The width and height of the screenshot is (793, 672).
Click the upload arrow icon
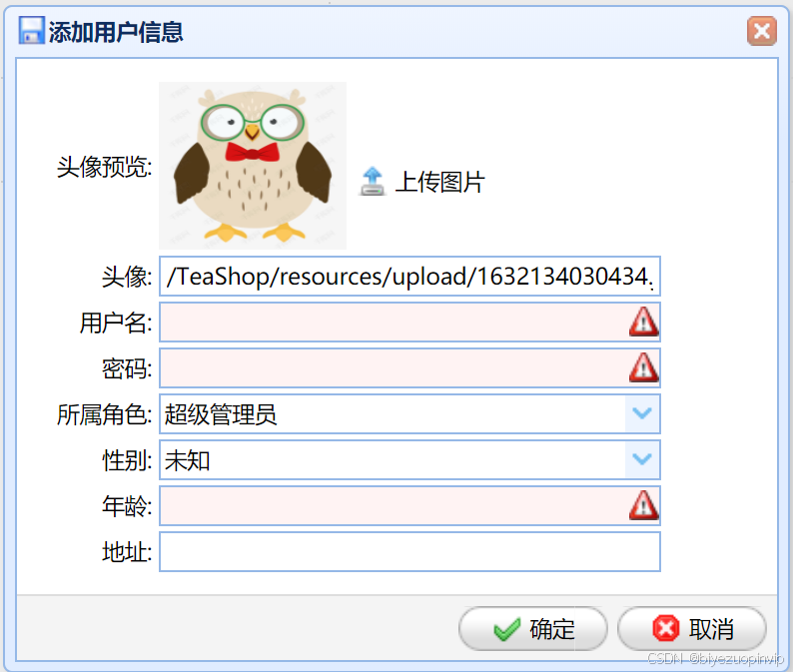coord(373,182)
